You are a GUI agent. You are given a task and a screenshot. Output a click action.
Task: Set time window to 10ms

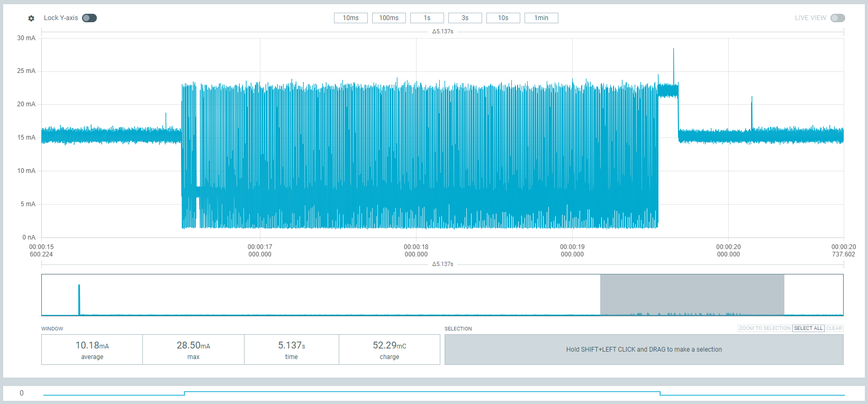tap(350, 18)
